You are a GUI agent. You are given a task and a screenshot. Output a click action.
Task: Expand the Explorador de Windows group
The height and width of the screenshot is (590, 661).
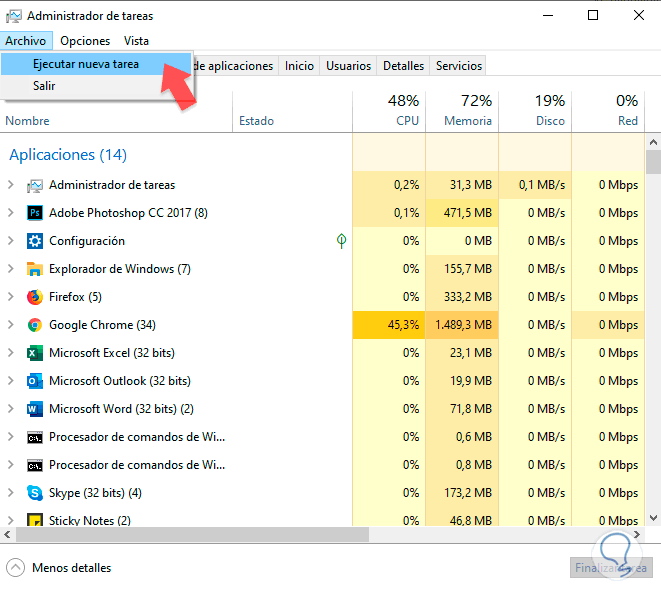pos(11,269)
